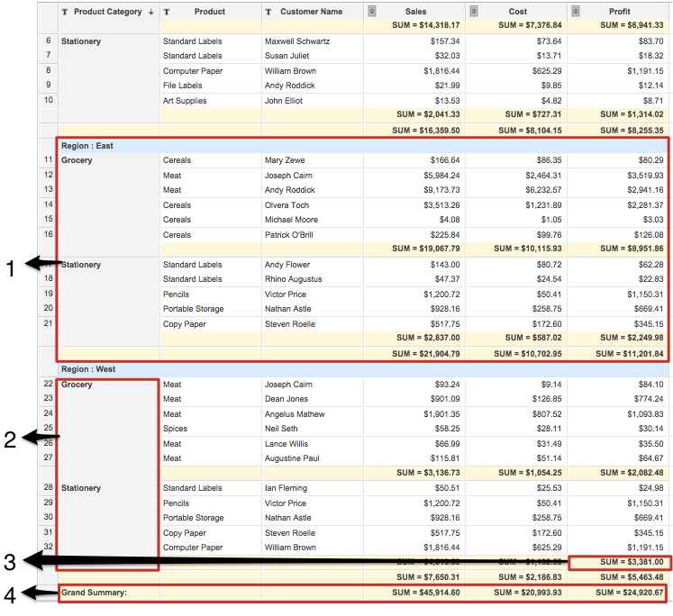Viewport: 673px width, 616px height.
Task: Click the text type icon in Product Category header
Action: 64,12
